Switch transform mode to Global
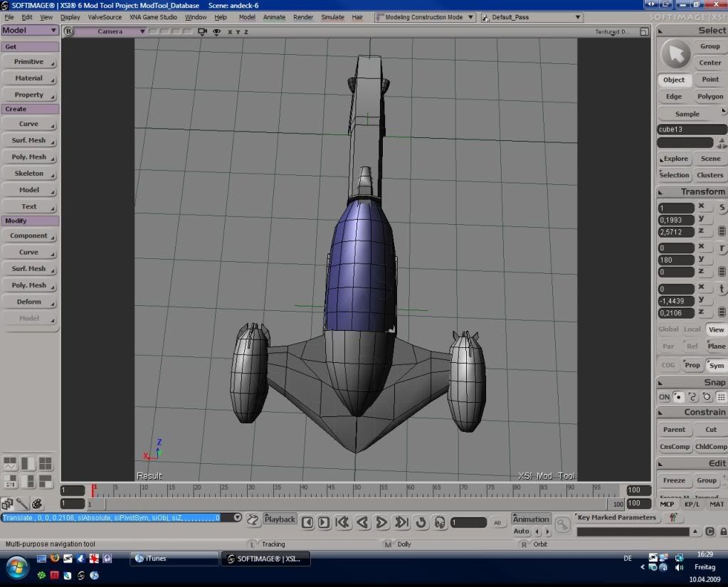728x587 pixels. click(x=668, y=329)
